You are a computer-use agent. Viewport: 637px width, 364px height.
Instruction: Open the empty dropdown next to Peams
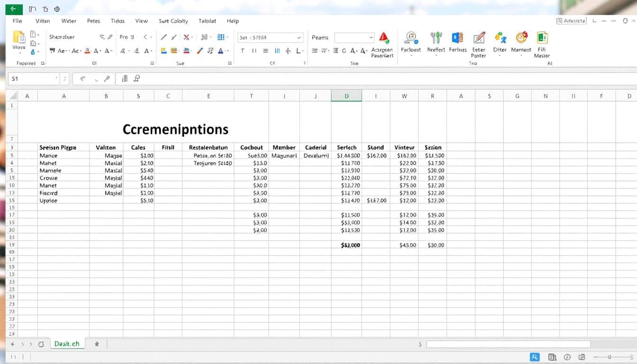click(x=354, y=37)
